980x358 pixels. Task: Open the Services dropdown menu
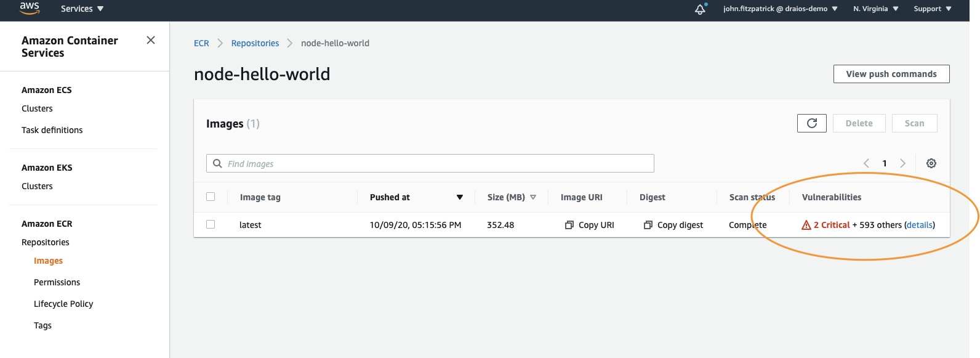click(x=82, y=9)
